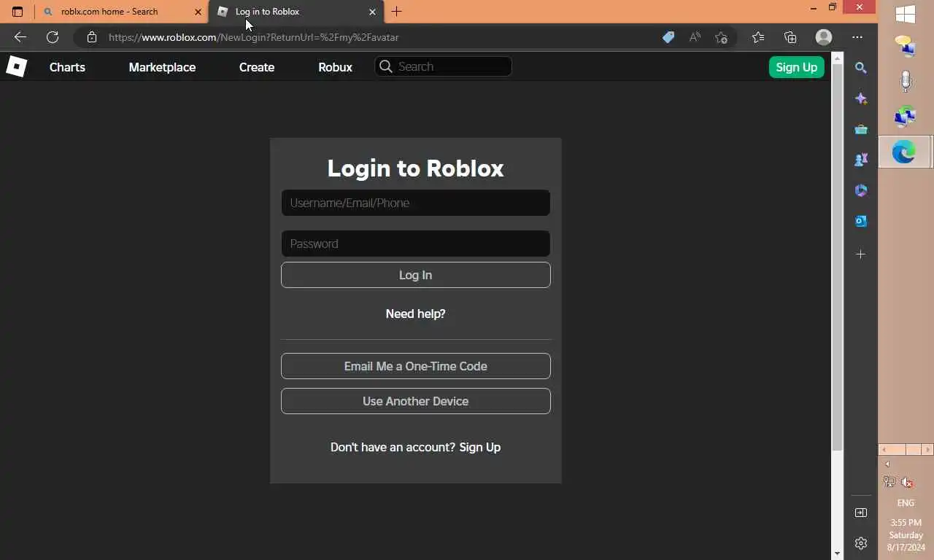Focus the Roblox Search box

click(444, 66)
